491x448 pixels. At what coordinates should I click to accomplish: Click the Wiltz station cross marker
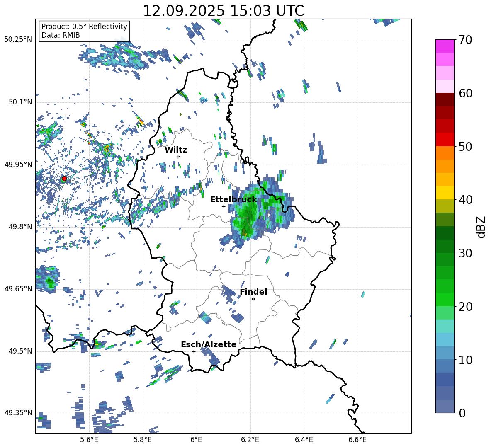click(x=178, y=157)
